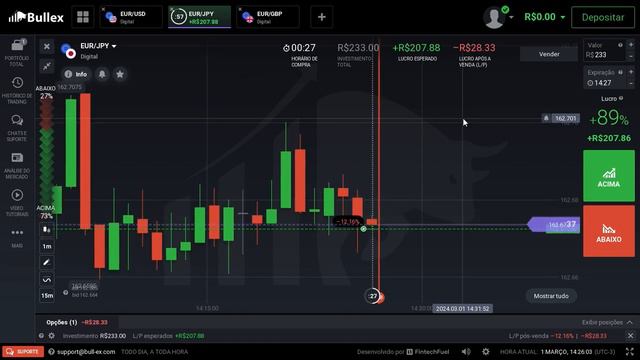The image size is (640, 360).
Task: Change chart time range 15m
Action: 47,296
